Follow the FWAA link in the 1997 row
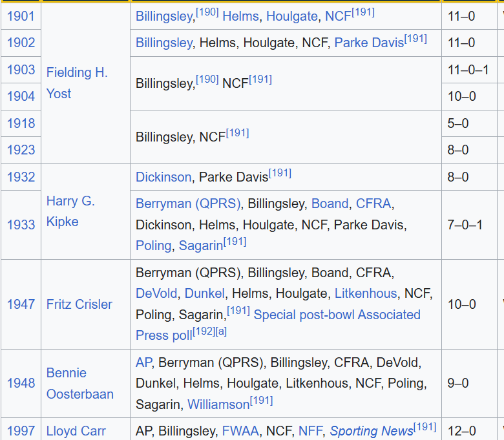 240,431
